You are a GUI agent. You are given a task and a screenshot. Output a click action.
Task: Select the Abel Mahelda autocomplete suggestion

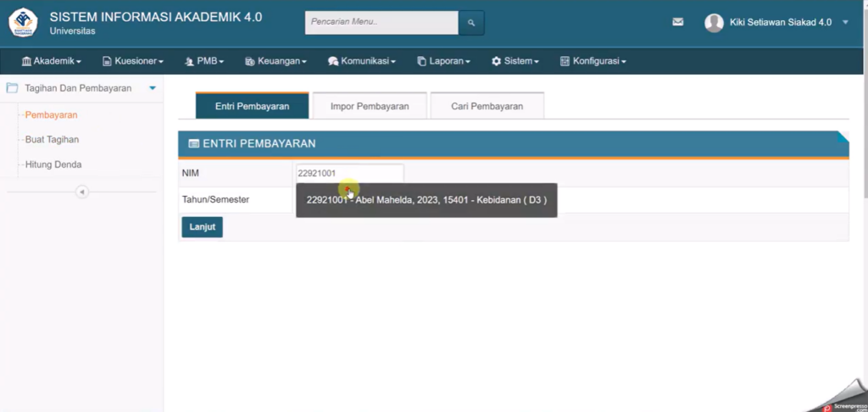pos(426,200)
